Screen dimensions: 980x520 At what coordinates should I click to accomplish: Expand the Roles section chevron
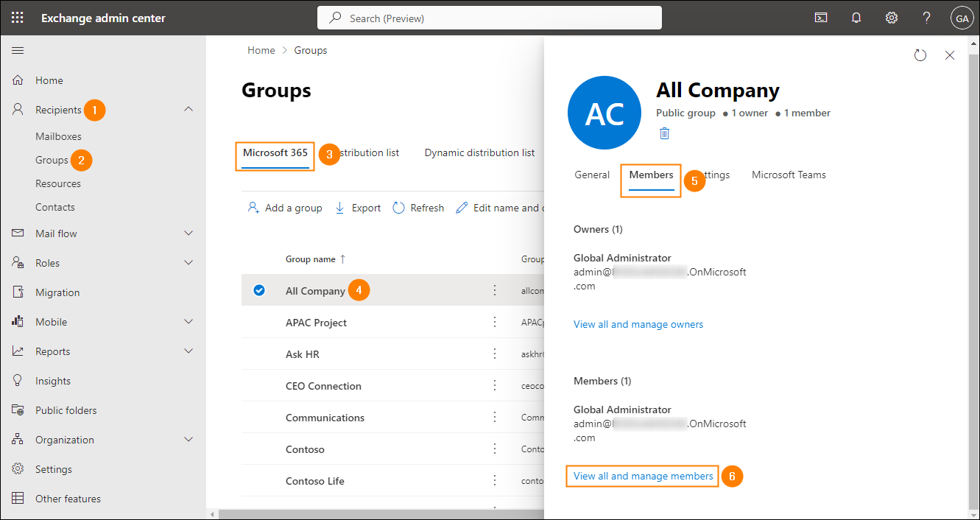(x=188, y=262)
